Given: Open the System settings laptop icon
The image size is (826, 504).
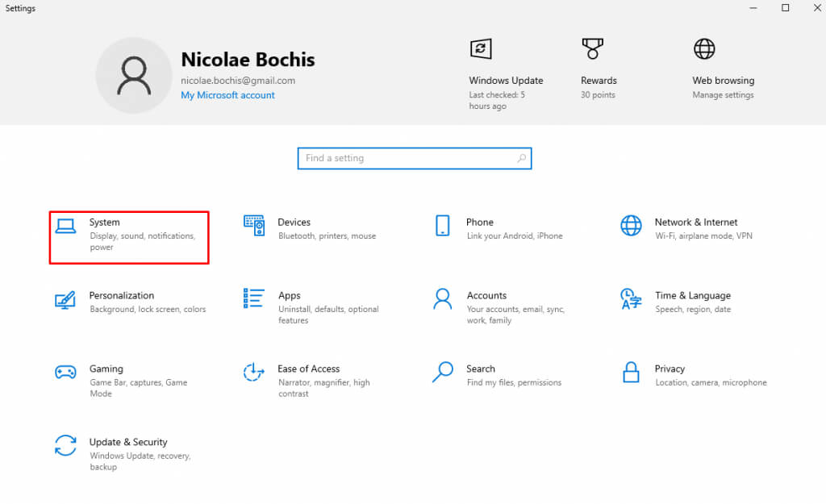Looking at the screenshot, I should (x=65, y=226).
